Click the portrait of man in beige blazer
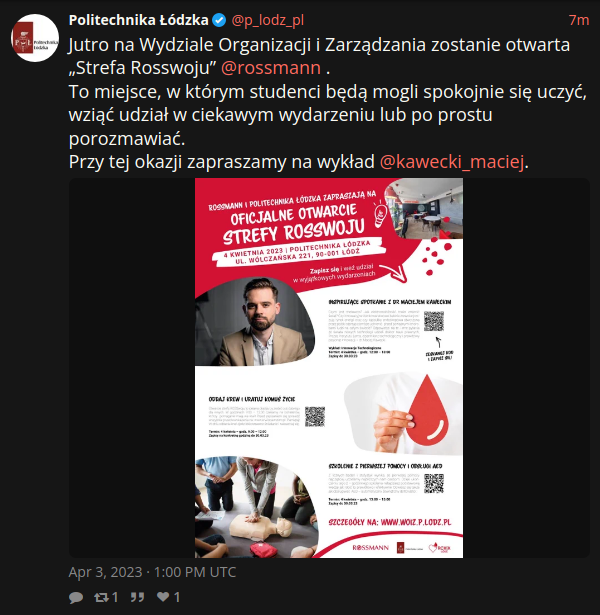Viewport: 600px width, 615px height. [x=255, y=322]
